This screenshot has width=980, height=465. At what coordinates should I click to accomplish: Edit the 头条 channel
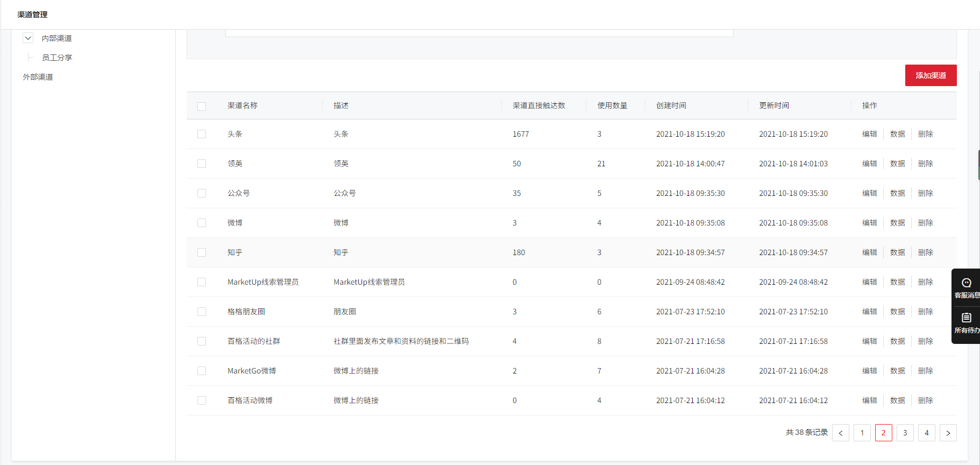(870, 134)
